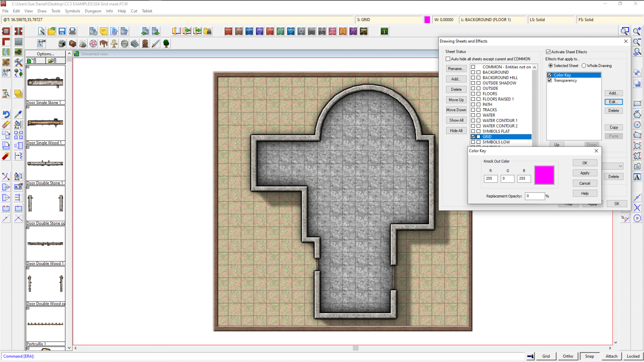Click symbol catalog scroll up arrow

point(70,54)
